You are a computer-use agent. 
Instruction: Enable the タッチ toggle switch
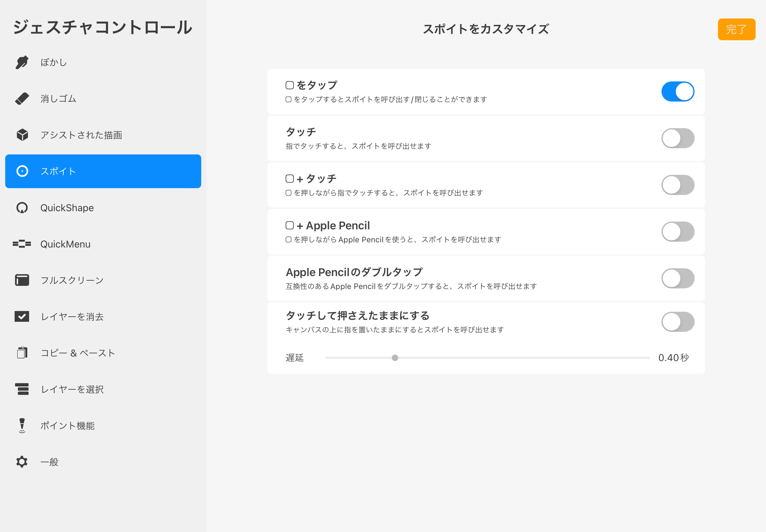(678, 138)
